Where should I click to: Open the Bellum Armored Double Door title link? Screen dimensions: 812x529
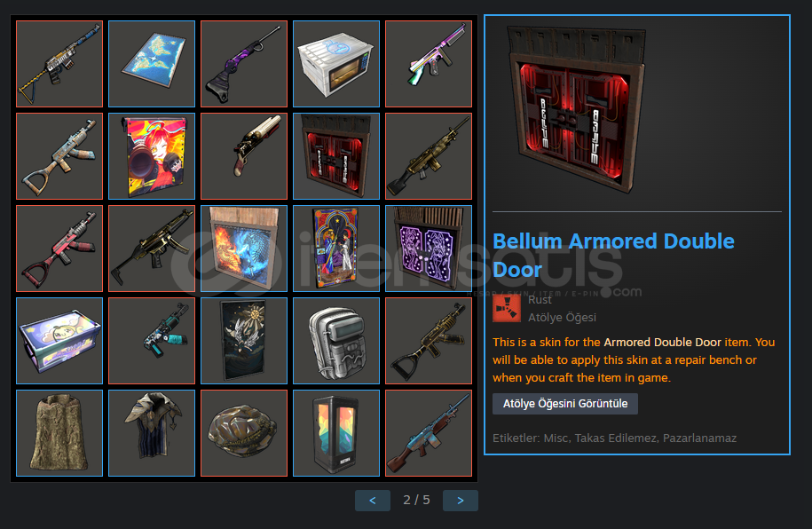[613, 256]
